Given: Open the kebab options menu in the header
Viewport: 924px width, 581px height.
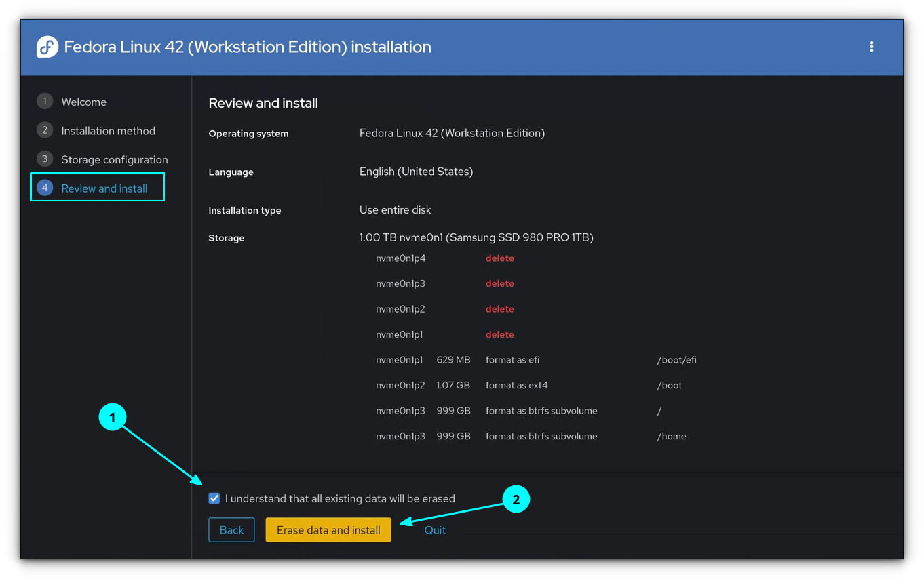Looking at the screenshot, I should tap(871, 47).
